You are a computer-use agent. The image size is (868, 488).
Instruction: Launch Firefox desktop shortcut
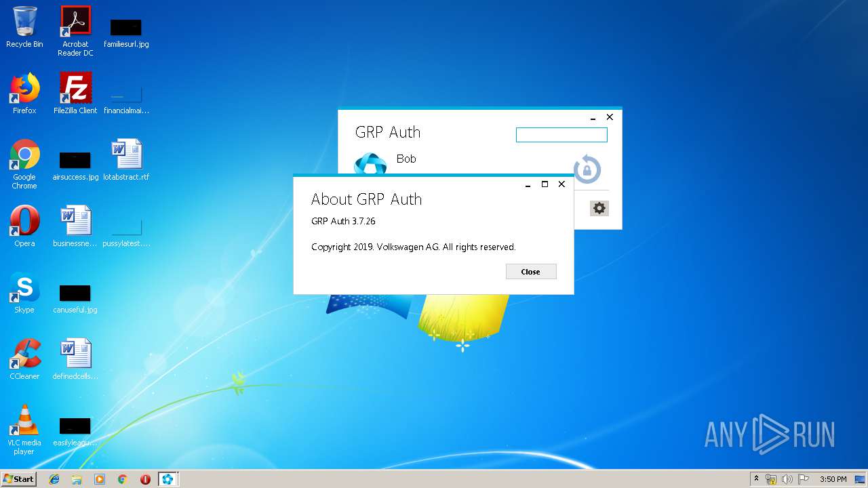pyautogui.click(x=24, y=94)
